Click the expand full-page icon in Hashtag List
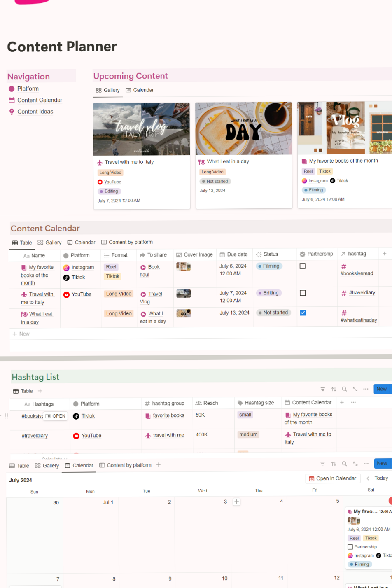392x588 pixels. [x=355, y=389]
